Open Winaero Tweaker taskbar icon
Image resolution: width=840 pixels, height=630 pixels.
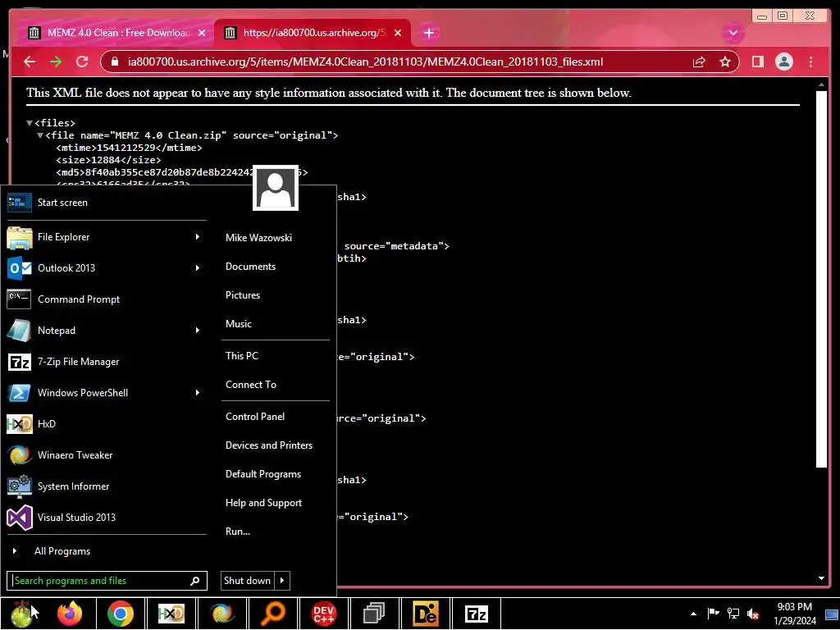coord(221,614)
